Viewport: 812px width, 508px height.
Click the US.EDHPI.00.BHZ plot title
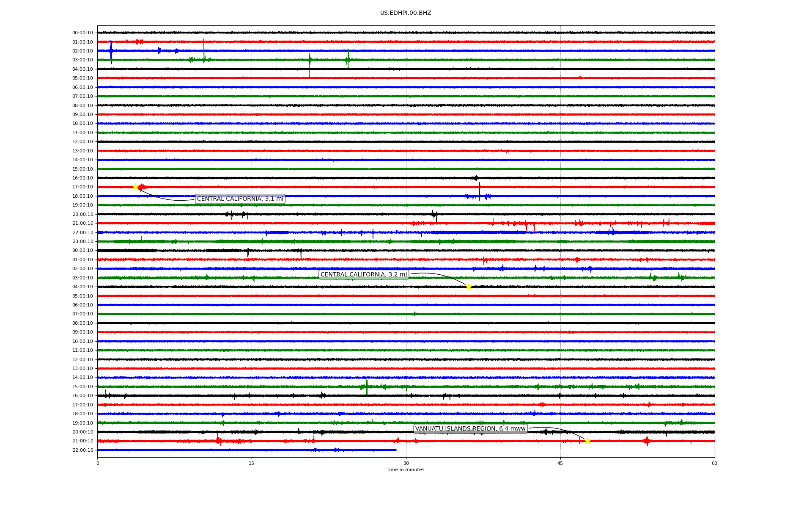(406, 13)
